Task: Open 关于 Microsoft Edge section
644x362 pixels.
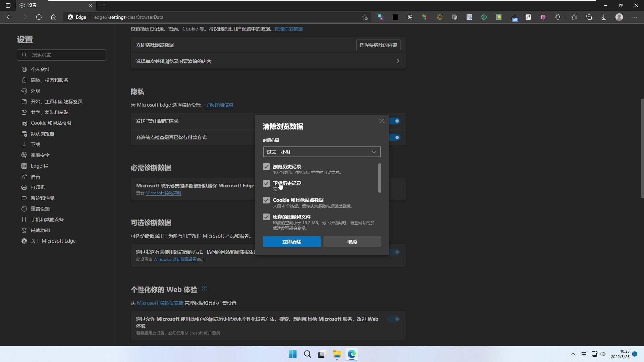Action: click(53, 241)
